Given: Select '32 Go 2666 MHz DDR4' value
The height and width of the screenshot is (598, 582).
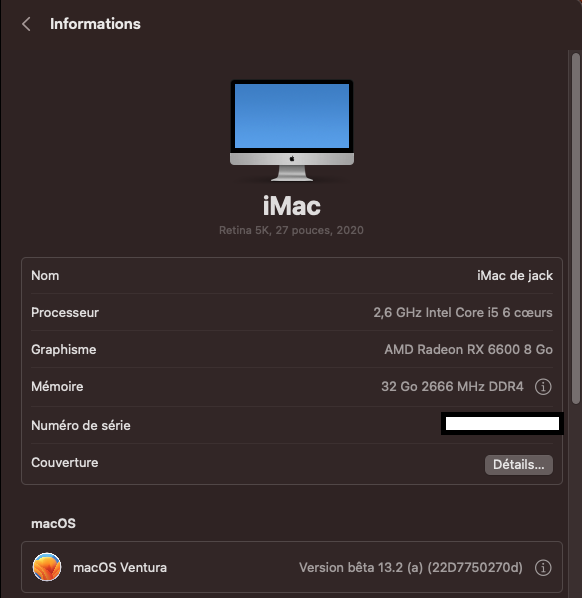Looking at the screenshot, I should 452,387.
